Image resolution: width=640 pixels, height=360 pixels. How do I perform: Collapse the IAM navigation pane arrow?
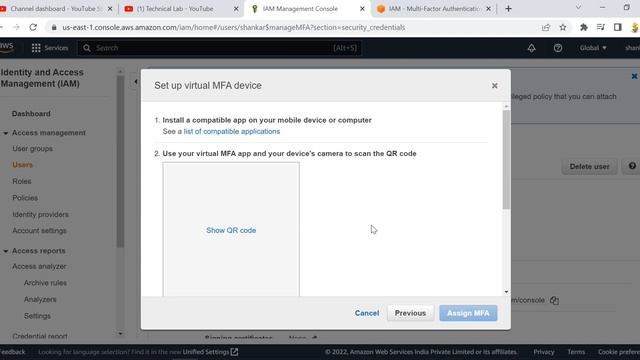(x=136, y=82)
